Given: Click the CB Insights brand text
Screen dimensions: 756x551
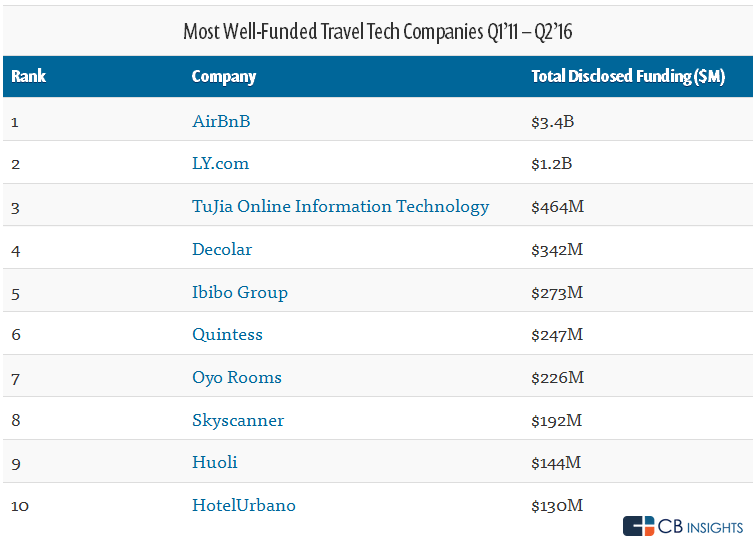Looking at the screenshot, I should pyautogui.click(x=700, y=527).
